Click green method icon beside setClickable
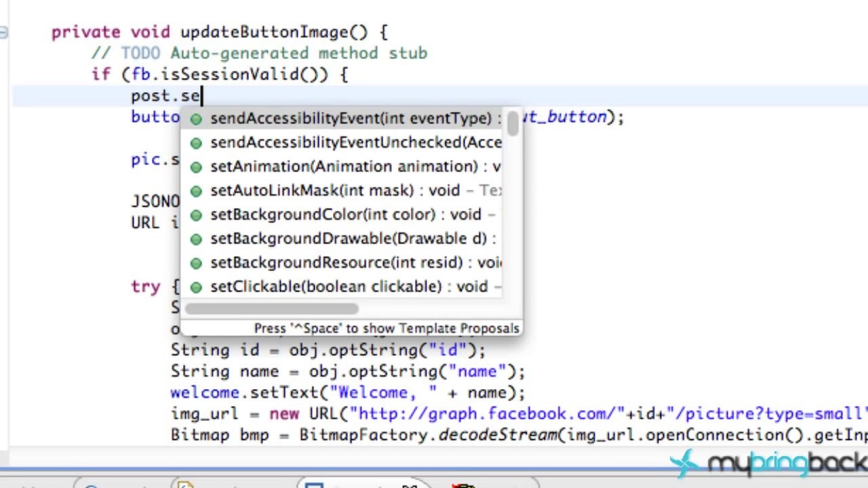The height and width of the screenshot is (488, 868). (196, 287)
